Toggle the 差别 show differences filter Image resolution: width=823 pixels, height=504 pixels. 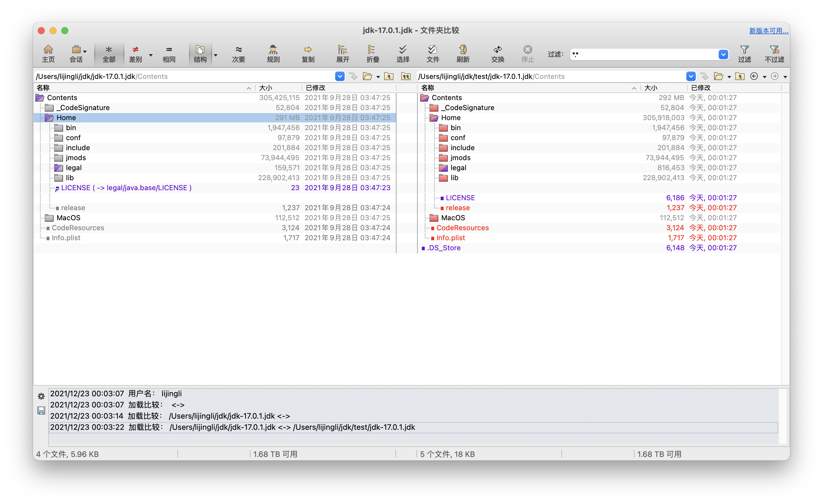click(x=135, y=53)
